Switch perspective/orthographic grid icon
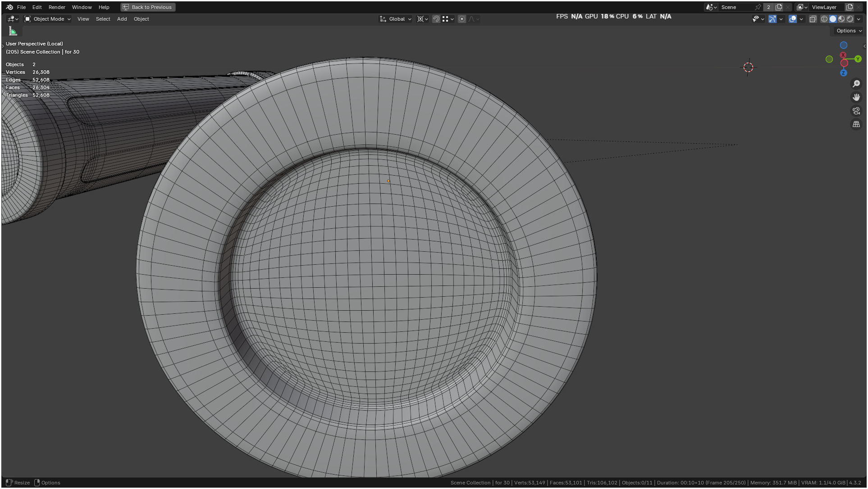This screenshot has height=489, width=868. click(856, 124)
